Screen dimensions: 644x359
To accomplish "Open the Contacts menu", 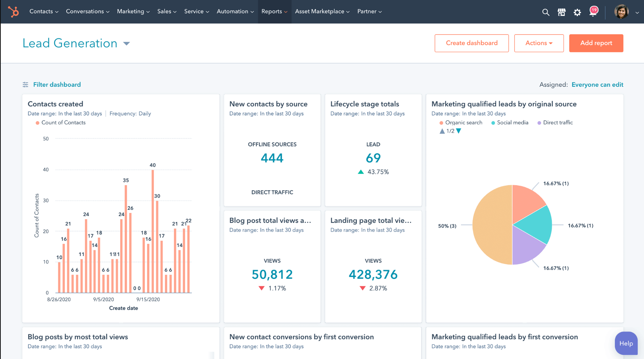I will coord(44,12).
